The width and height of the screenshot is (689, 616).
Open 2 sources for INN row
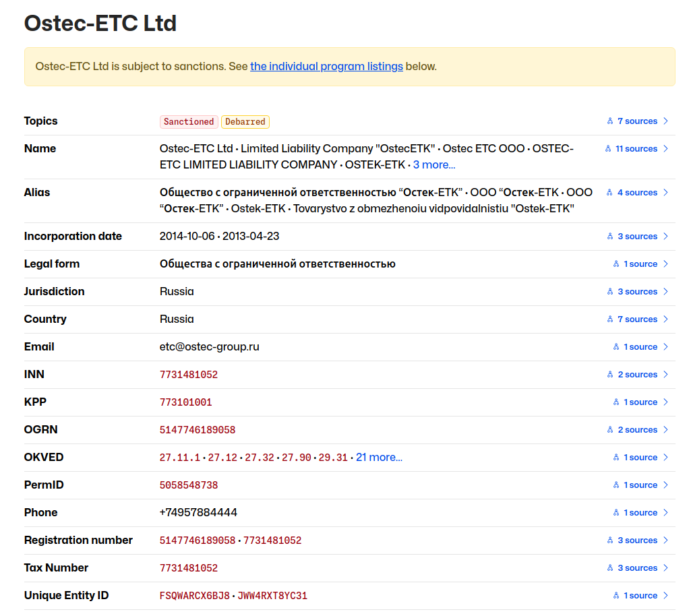pos(637,375)
